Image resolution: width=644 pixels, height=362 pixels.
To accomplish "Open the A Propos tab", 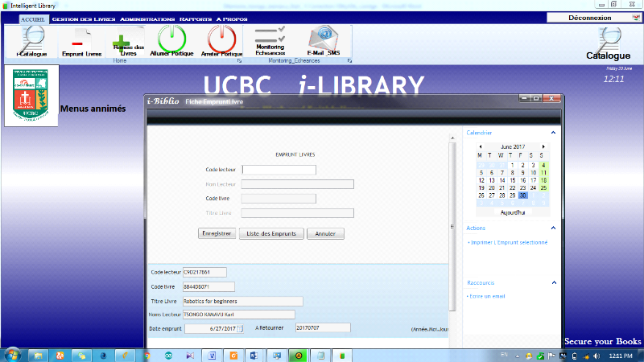I will click(232, 19).
